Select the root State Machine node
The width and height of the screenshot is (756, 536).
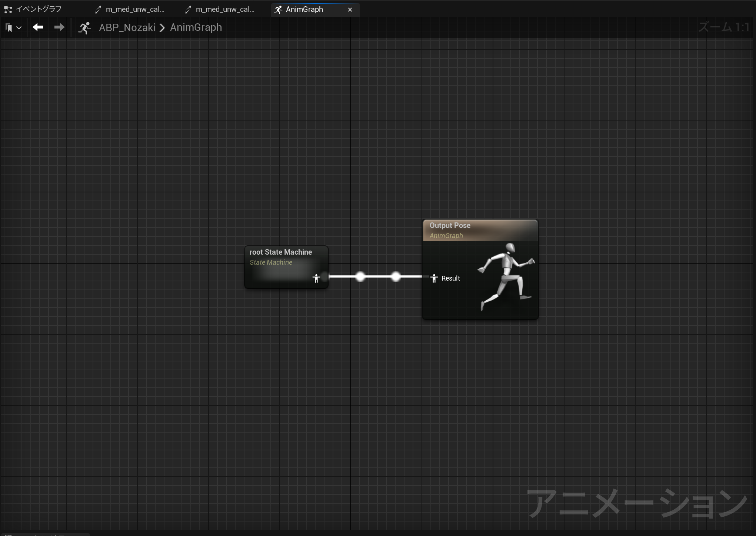click(x=280, y=252)
